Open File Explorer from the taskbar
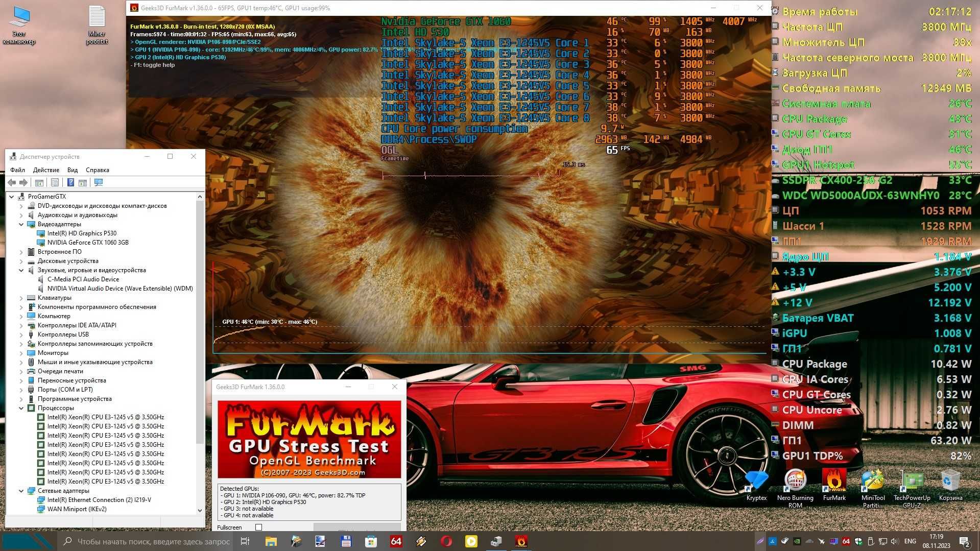 pyautogui.click(x=271, y=541)
